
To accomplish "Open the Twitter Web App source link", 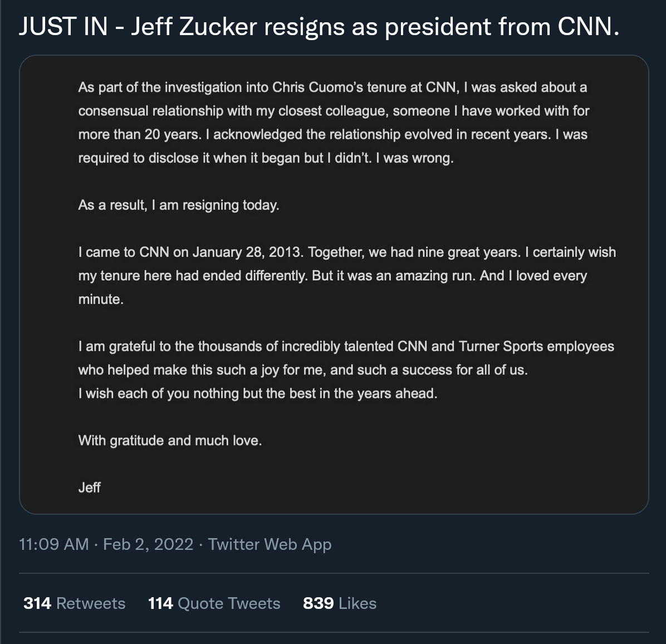I will (270, 544).
